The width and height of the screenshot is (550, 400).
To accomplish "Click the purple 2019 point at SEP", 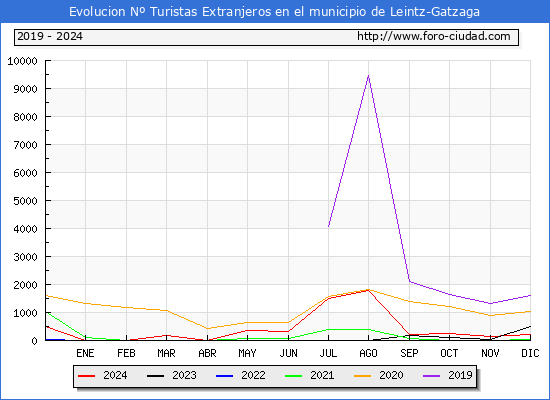I will point(409,281).
